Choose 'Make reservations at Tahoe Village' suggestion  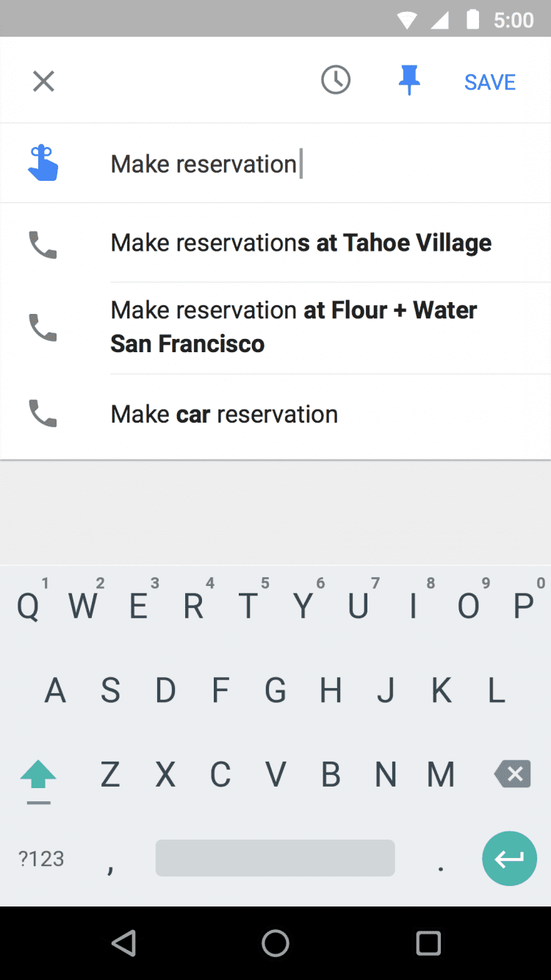tap(301, 243)
